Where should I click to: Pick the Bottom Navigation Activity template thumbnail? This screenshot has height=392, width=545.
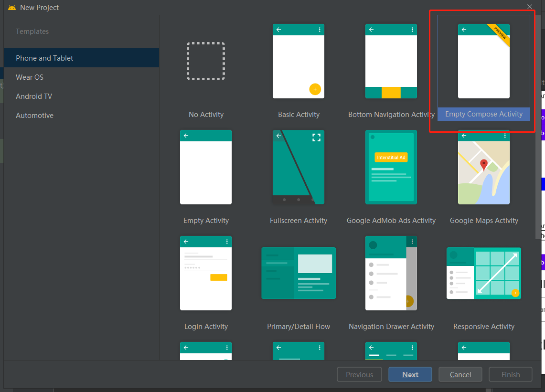click(x=391, y=61)
